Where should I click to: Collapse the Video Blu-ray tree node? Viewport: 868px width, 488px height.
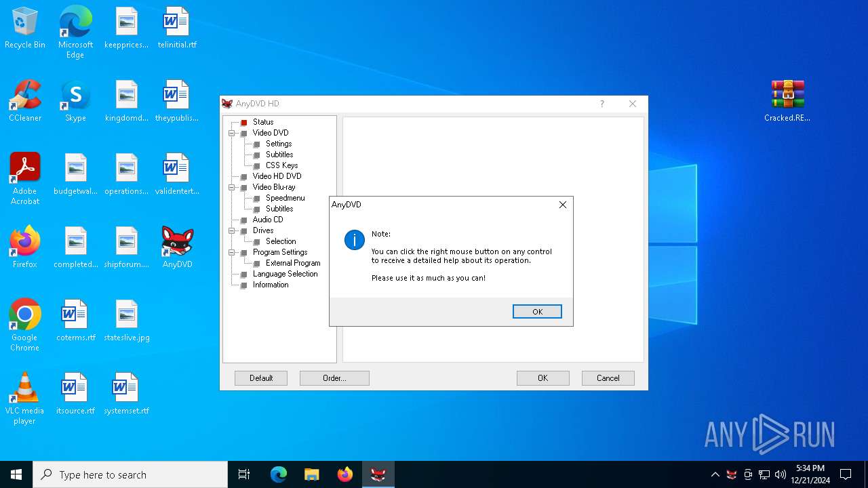tap(232, 187)
